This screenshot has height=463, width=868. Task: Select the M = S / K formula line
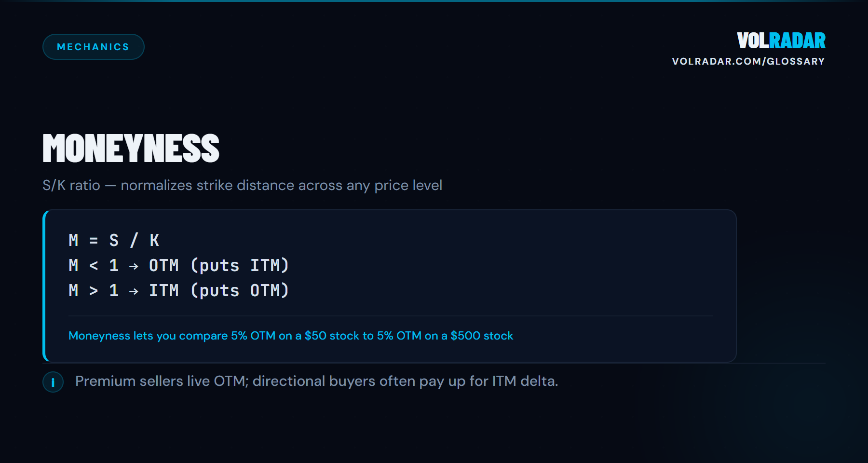pos(114,240)
